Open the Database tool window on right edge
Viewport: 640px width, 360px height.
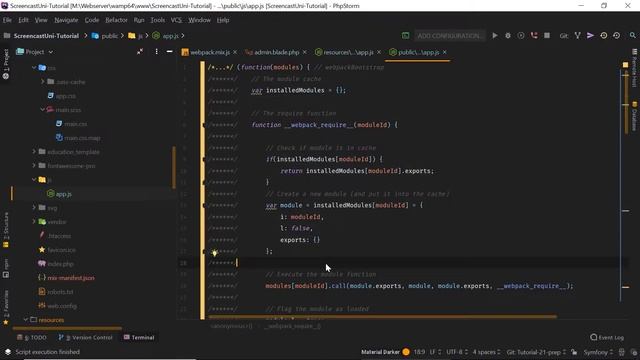point(634,116)
